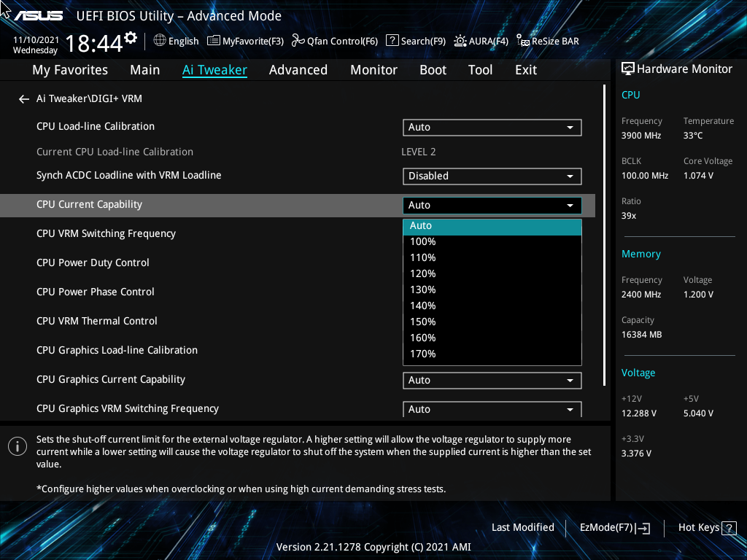747x560 pixels.
Task: Click the info icon in help panel
Action: 18,446
